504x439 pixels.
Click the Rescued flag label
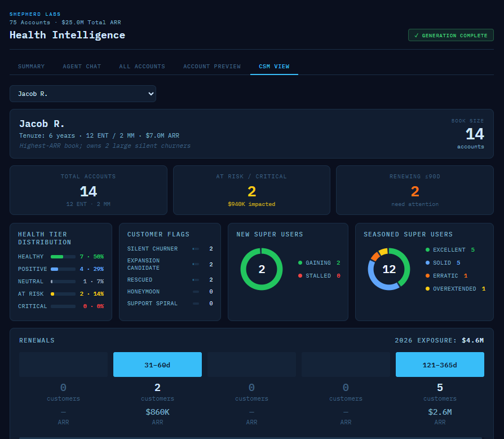140,280
